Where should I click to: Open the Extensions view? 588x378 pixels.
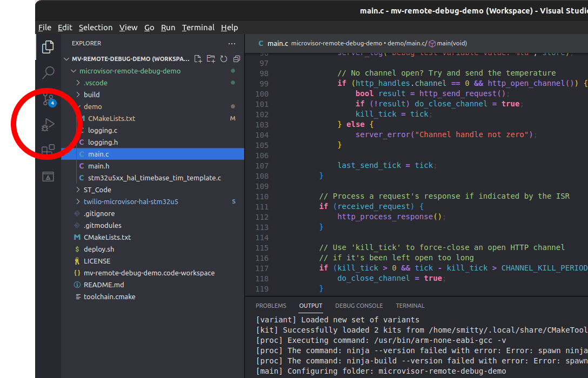[x=48, y=149]
